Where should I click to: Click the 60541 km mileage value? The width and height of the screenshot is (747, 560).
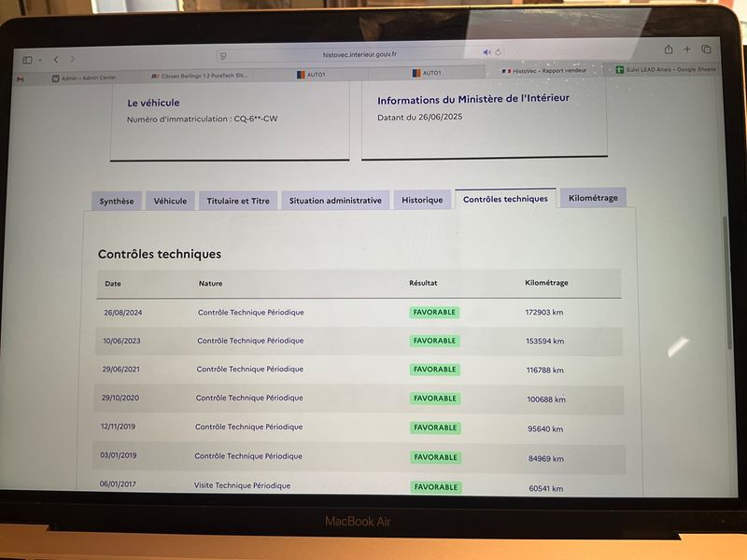[546, 488]
